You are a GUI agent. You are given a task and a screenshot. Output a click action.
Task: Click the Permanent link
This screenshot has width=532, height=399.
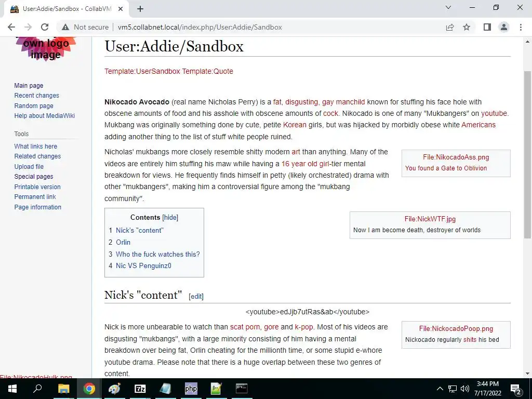[35, 196]
